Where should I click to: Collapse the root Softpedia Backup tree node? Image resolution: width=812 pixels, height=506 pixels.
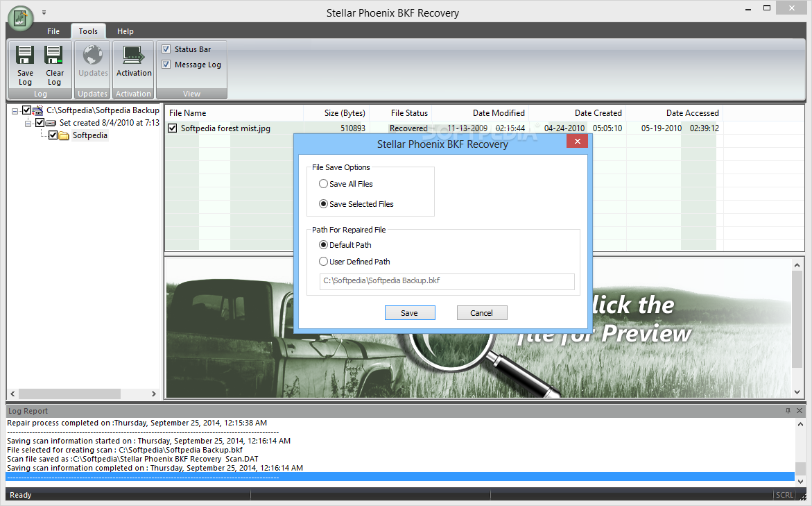(x=15, y=111)
